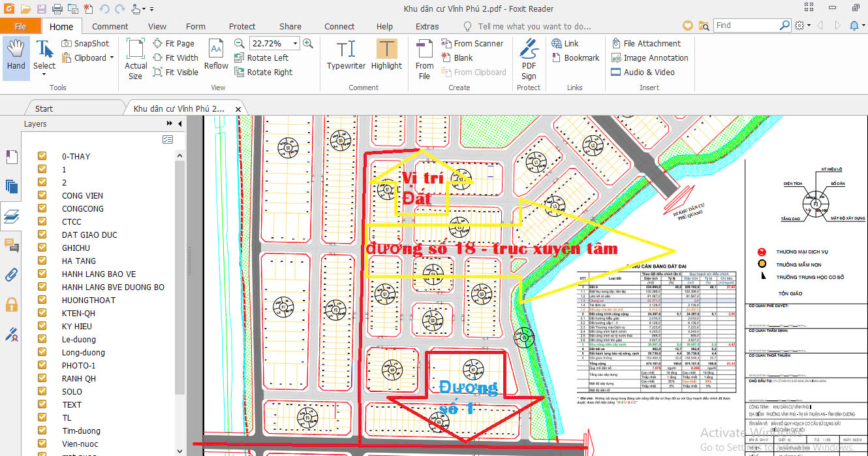Open the Layers panel sidebar icon

(11, 216)
